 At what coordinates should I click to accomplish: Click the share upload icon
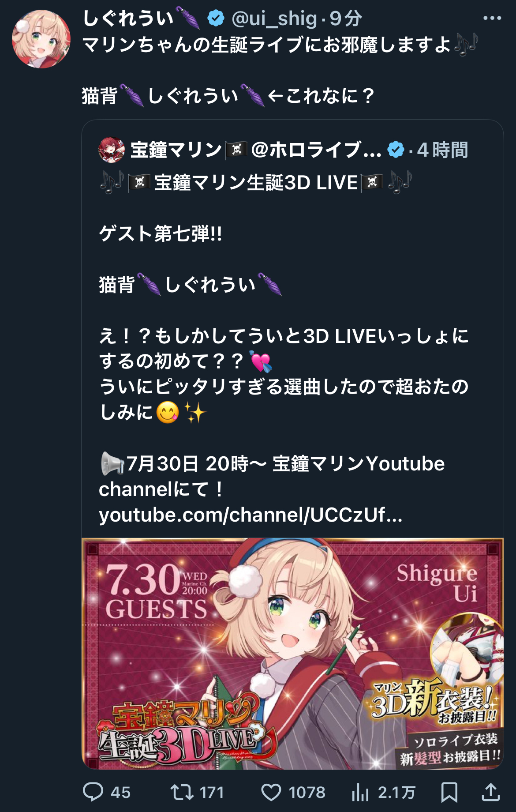point(490,792)
